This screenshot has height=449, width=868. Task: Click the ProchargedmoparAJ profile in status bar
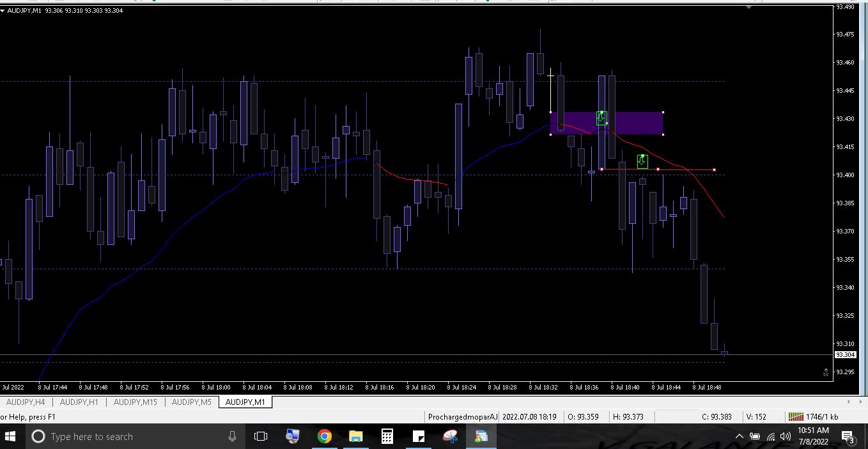click(462, 416)
